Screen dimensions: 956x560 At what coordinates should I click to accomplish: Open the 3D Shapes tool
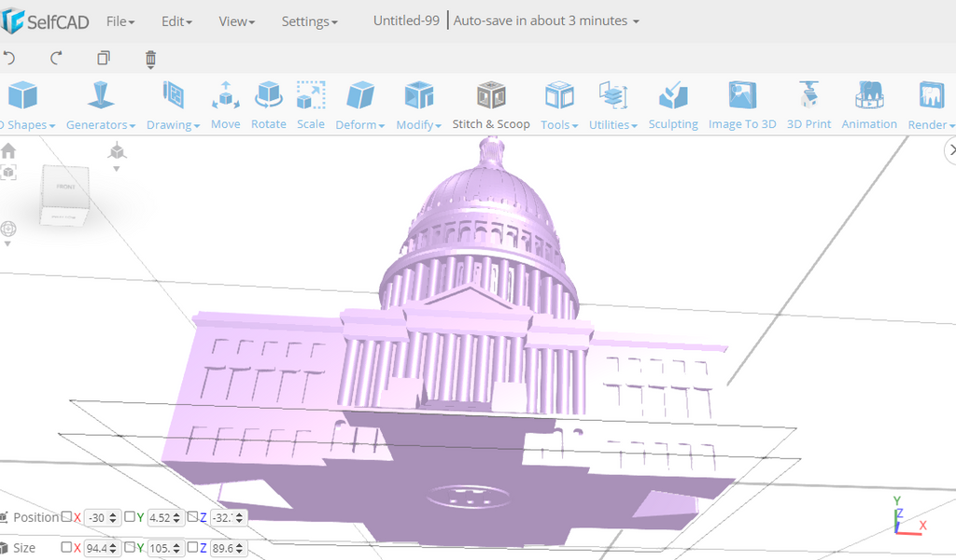23,96
